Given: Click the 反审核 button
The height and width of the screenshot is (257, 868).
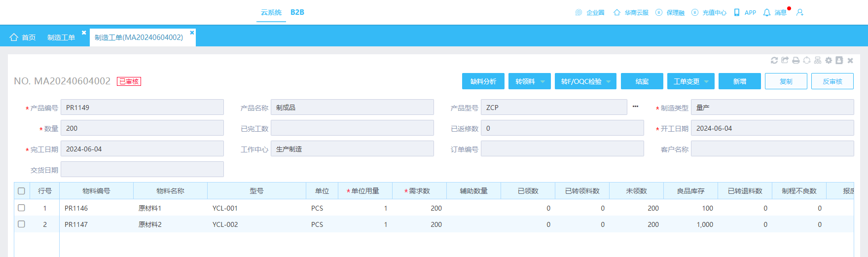Looking at the screenshot, I should tap(832, 81).
